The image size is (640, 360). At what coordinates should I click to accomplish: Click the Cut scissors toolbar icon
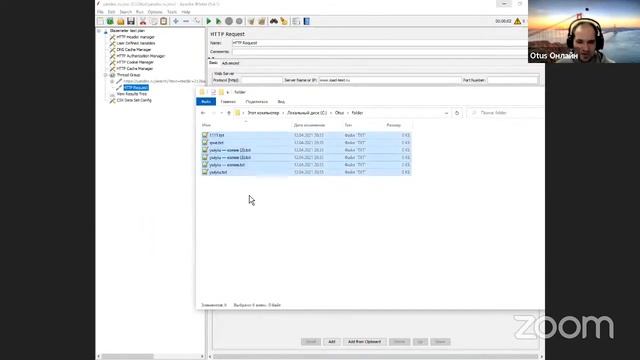tap(143, 21)
